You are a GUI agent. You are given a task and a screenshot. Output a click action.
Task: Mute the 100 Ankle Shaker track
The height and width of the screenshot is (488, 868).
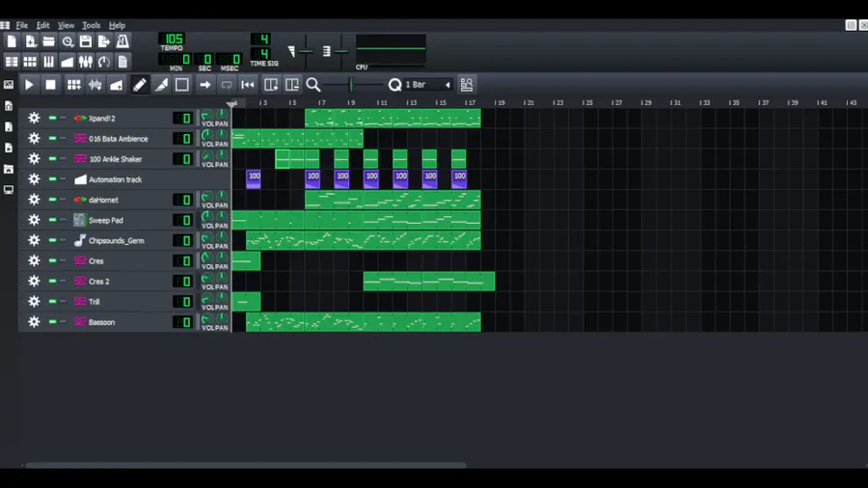[53, 159]
